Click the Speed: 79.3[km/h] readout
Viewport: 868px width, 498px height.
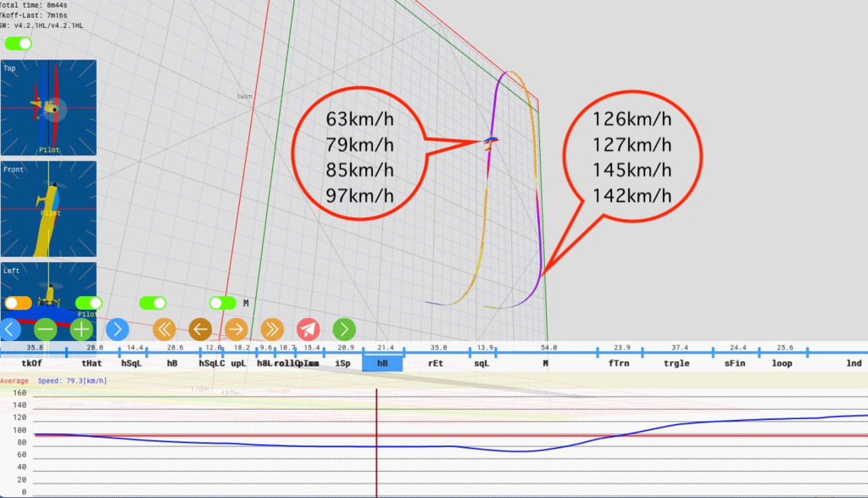[x=73, y=381]
